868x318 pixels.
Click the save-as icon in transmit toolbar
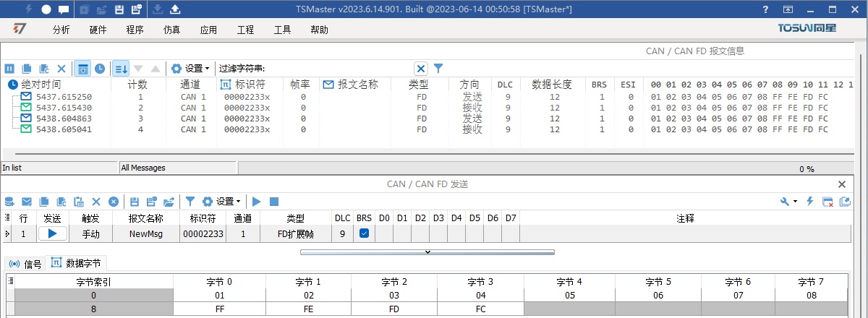(152, 202)
